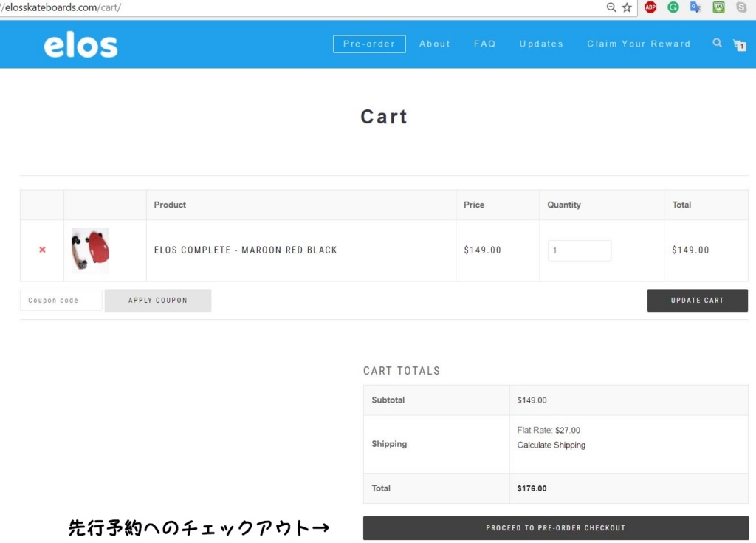This screenshot has height=543, width=756.
Task: Click the browser address bar URL
Action: 61,7
